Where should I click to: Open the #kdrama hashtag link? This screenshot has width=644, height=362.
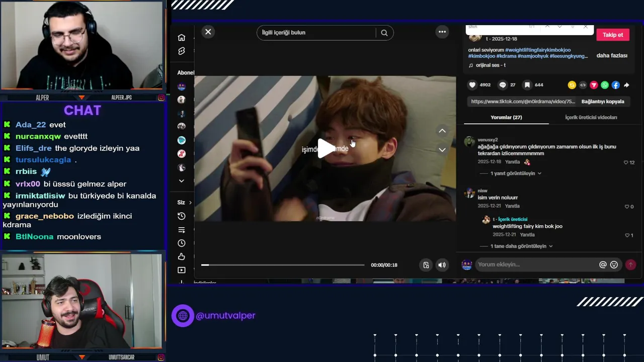point(506,56)
